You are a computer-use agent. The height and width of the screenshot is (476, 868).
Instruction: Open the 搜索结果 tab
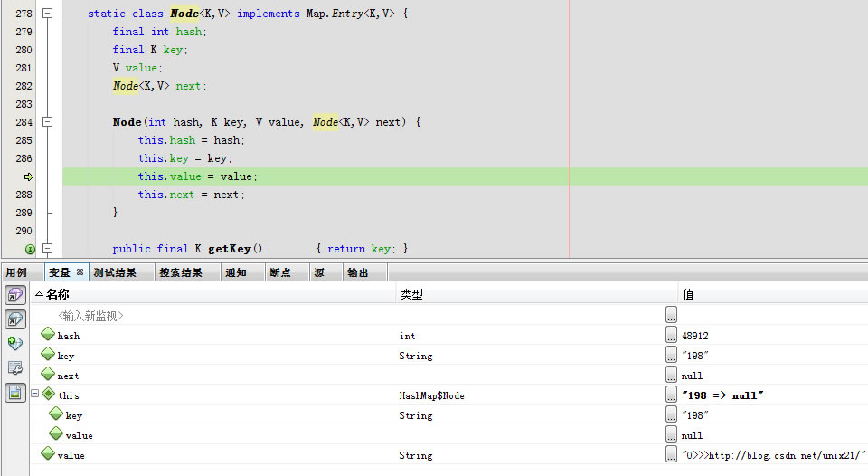click(181, 272)
